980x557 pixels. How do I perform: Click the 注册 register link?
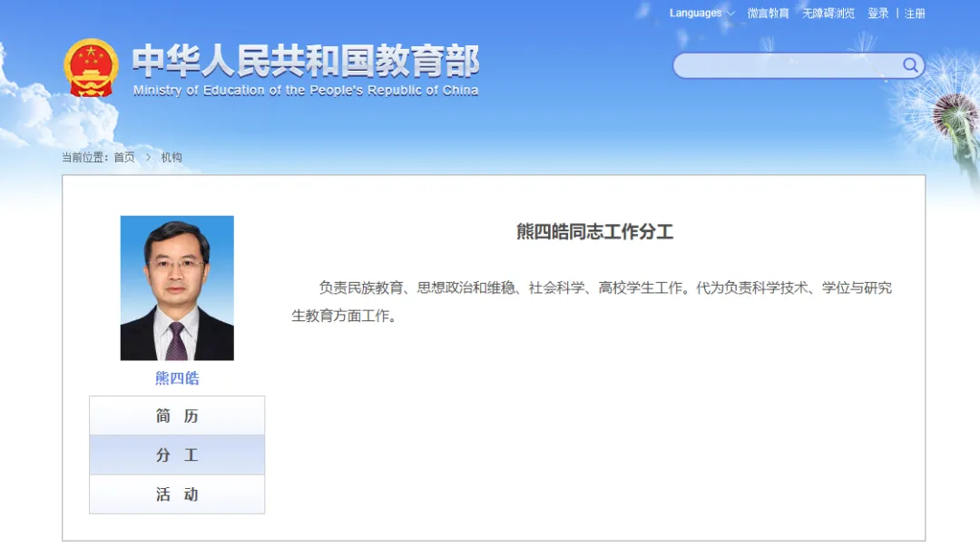coord(915,13)
